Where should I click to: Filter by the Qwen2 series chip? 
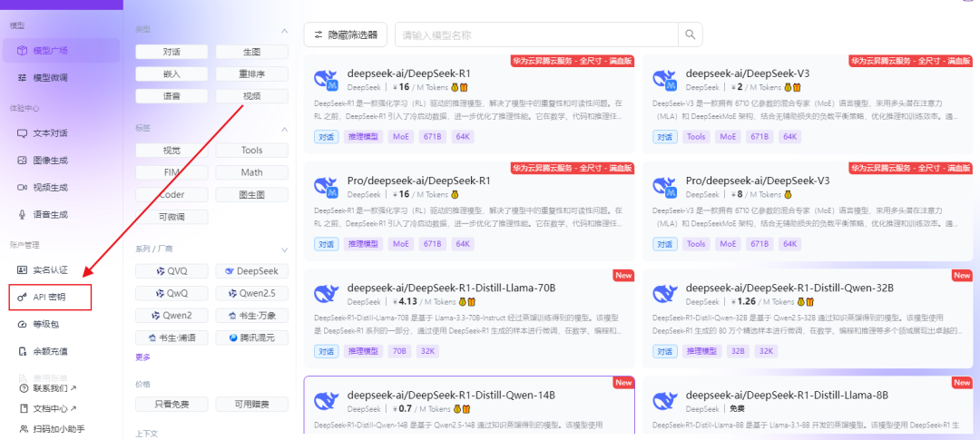(x=171, y=316)
